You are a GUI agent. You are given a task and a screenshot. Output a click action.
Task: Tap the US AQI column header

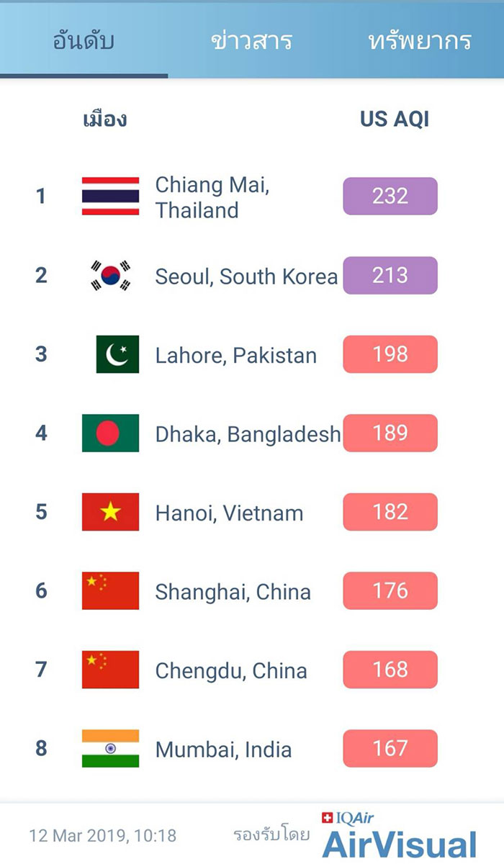[395, 119]
